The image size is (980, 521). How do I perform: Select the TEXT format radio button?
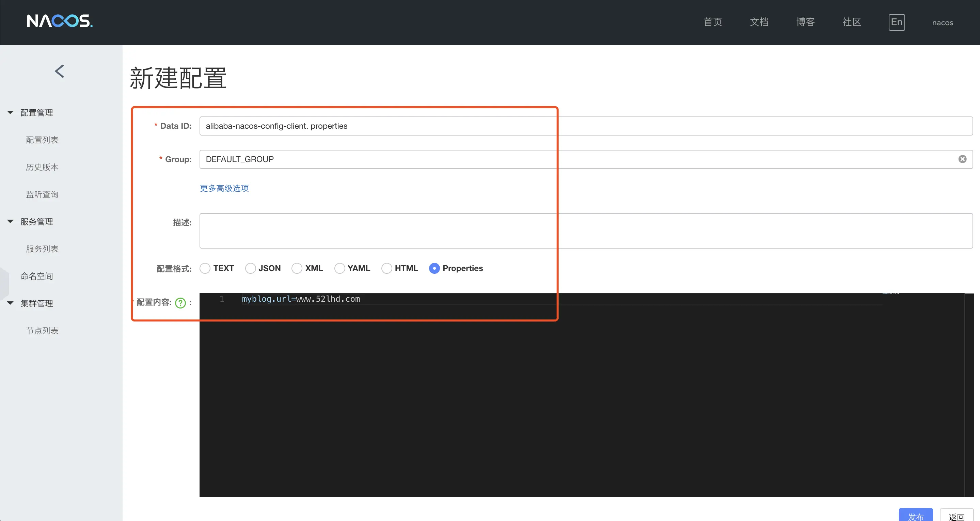[x=205, y=268]
